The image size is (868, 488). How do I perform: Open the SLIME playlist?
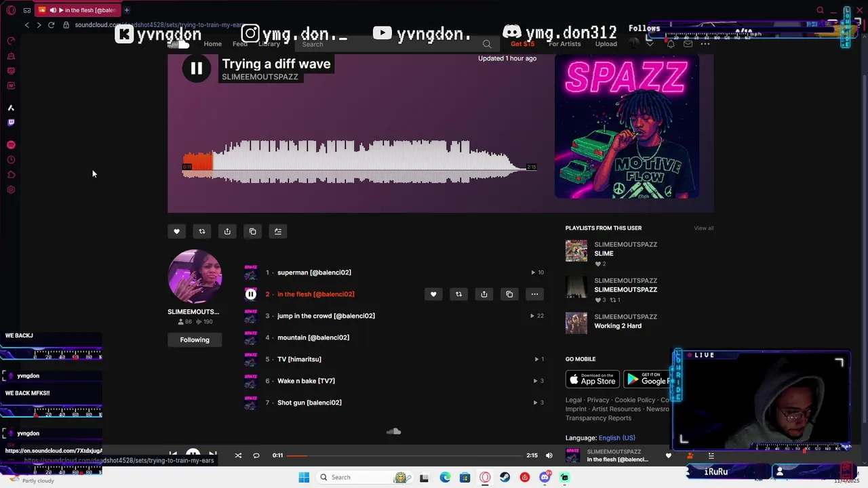pyautogui.click(x=604, y=253)
